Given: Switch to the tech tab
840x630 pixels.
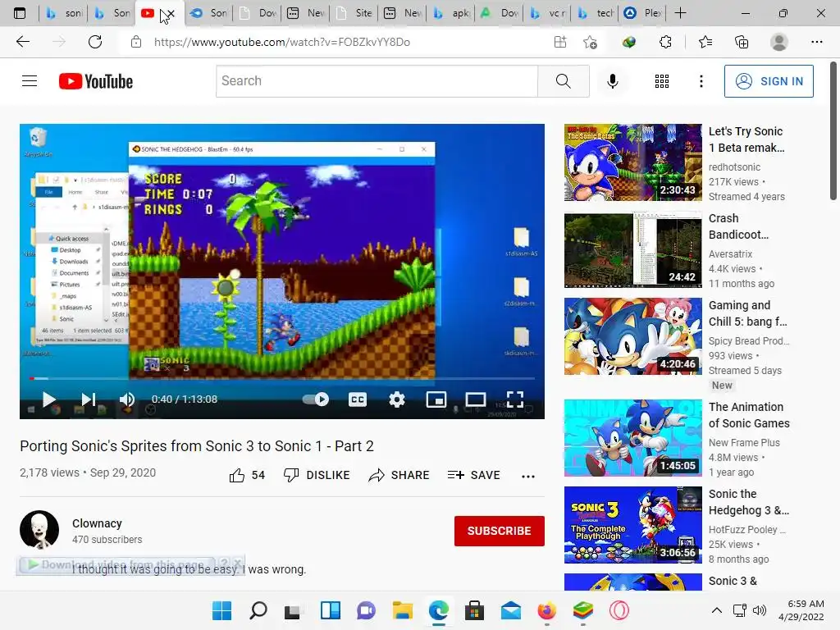Looking at the screenshot, I should pyautogui.click(x=597, y=13).
